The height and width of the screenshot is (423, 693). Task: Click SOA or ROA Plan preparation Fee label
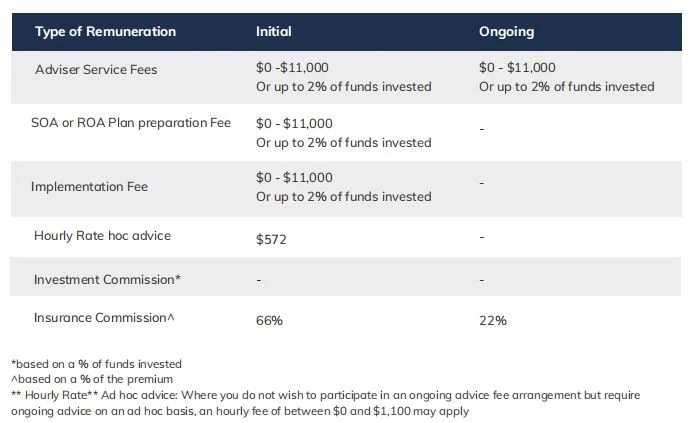pyautogui.click(x=131, y=123)
